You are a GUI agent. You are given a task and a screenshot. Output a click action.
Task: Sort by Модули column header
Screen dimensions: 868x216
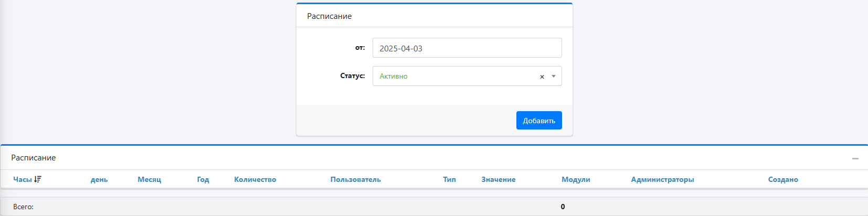[576, 179]
